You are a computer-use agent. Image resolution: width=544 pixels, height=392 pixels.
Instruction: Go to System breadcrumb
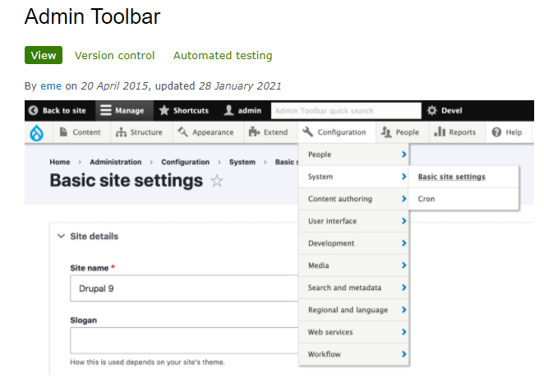(242, 162)
